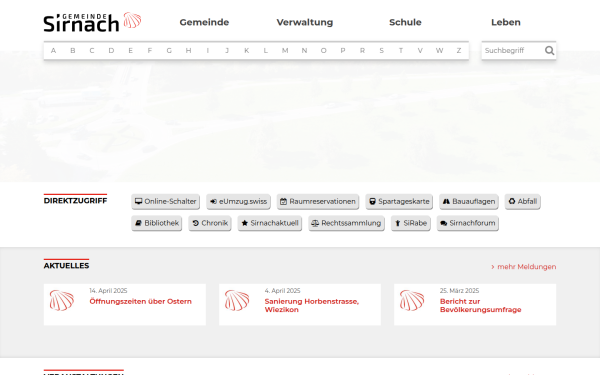Select letter N in the index
Image resolution: width=600 pixels, height=375 pixels.
point(304,51)
